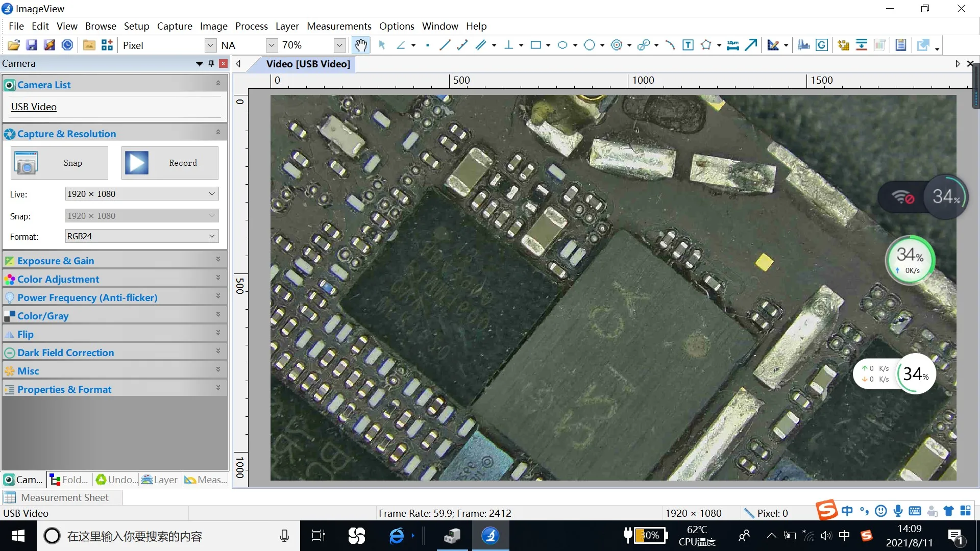Pick the arrow annotation tool
This screenshot has width=980, height=551.
pos(750,45)
